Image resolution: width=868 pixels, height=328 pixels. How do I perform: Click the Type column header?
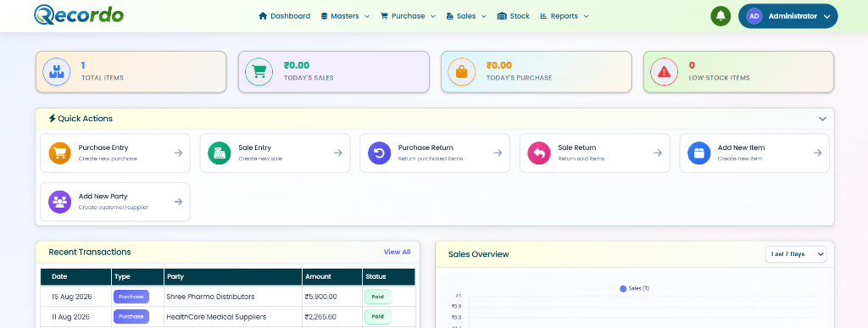[x=138, y=276]
